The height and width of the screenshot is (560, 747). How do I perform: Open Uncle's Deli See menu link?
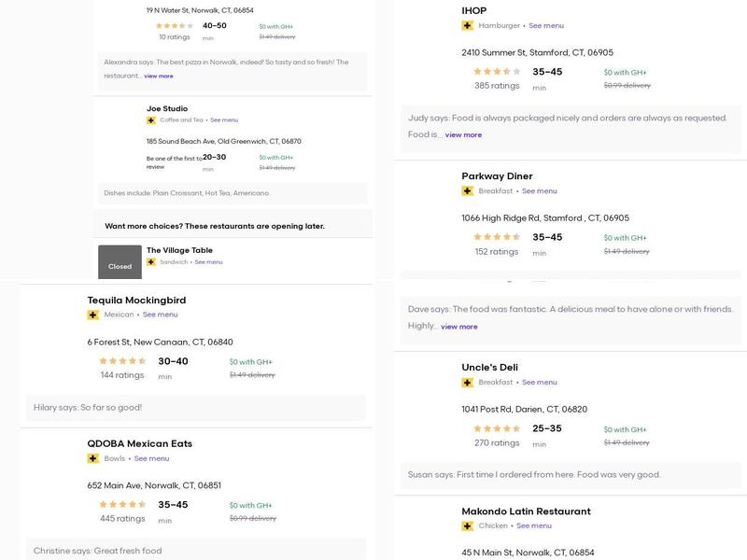539,383
